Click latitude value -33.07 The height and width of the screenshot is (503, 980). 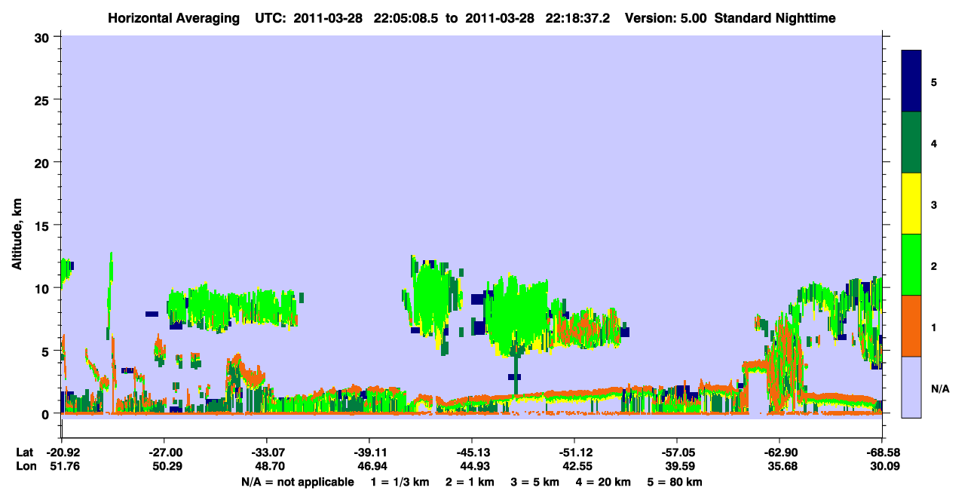(266, 452)
